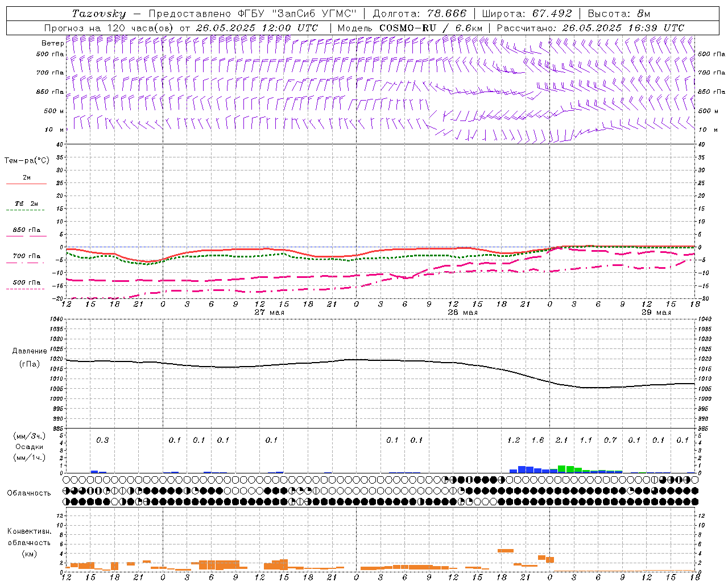This screenshot has width=728, height=582.
Task: Click the tallest green precipitation bar
Action: click(x=562, y=469)
